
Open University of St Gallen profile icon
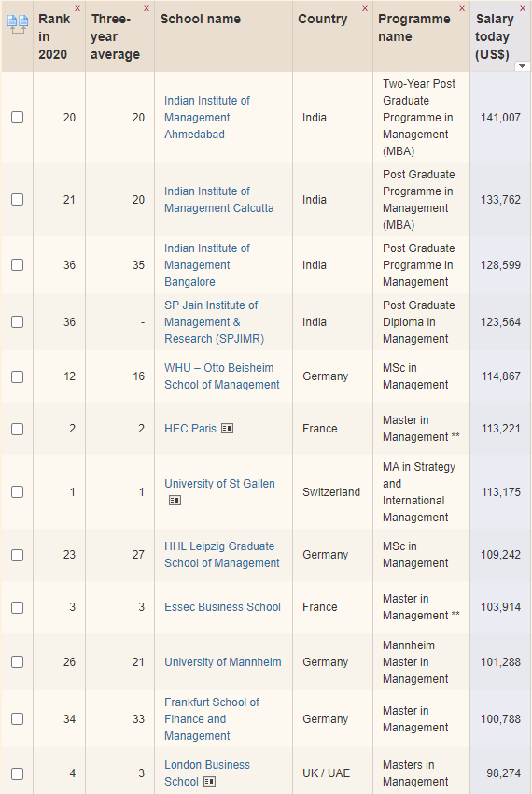(x=175, y=501)
